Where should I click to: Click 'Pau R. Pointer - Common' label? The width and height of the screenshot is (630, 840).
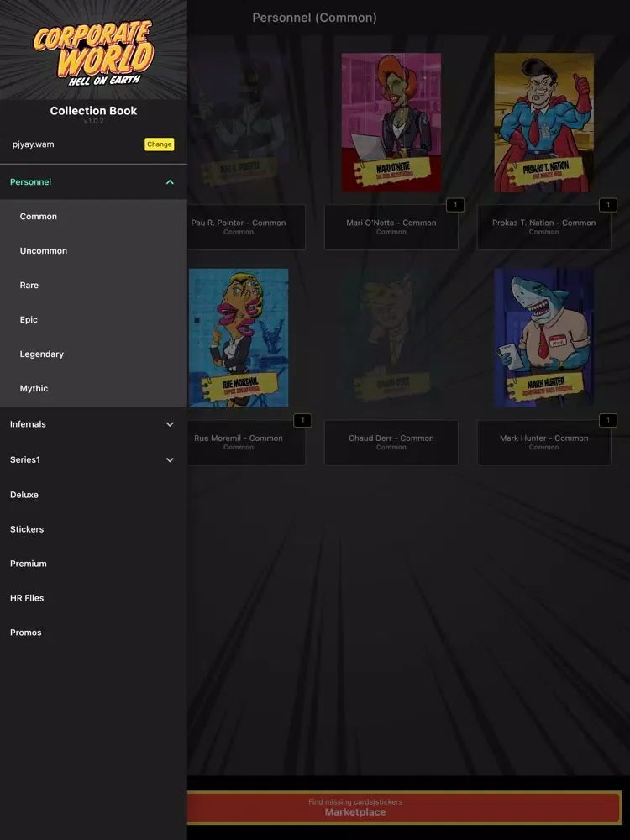[x=239, y=223]
